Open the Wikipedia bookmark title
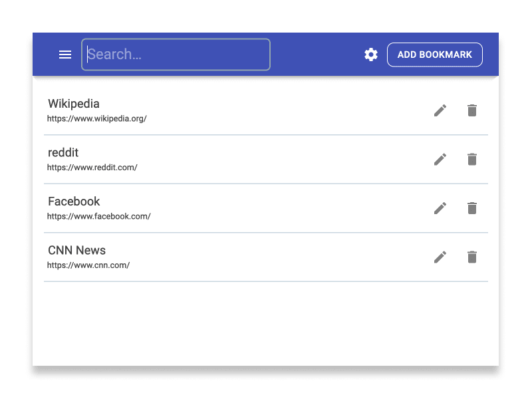The image size is (532, 399). [x=74, y=104]
